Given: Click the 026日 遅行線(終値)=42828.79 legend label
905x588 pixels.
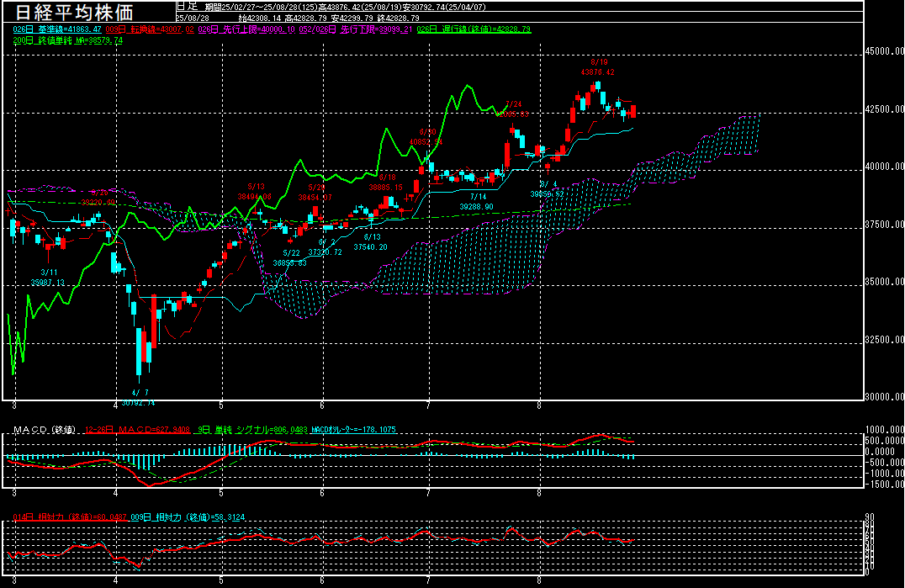Looking at the screenshot, I should (x=474, y=29).
